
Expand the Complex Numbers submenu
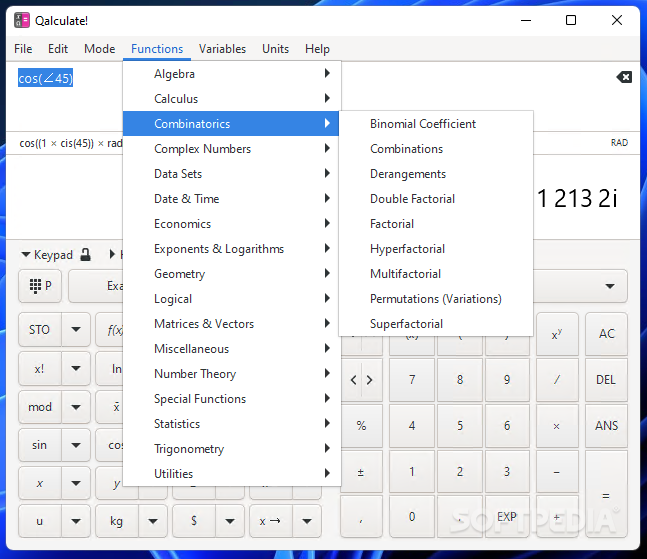tap(231, 149)
